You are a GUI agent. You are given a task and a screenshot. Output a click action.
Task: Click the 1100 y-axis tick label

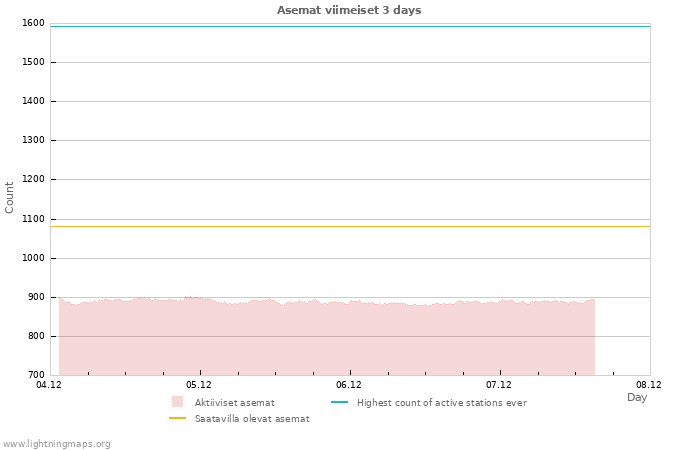pos(33,219)
